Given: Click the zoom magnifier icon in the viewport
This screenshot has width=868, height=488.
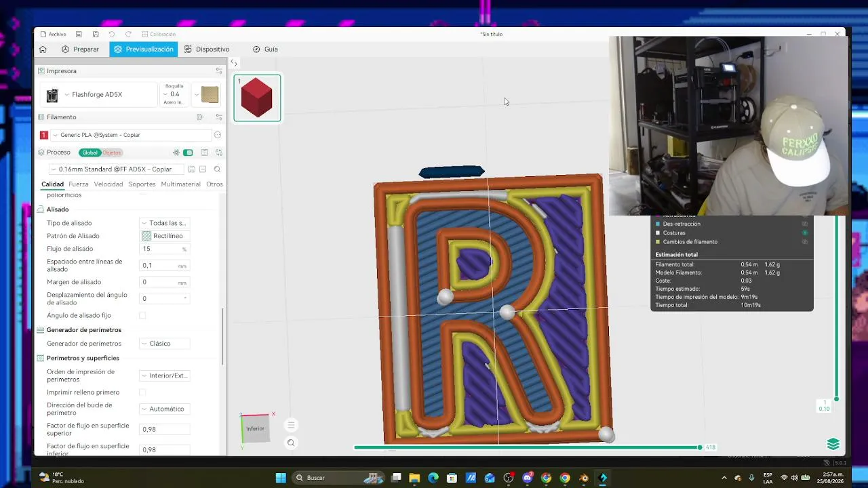Looking at the screenshot, I should [x=291, y=443].
